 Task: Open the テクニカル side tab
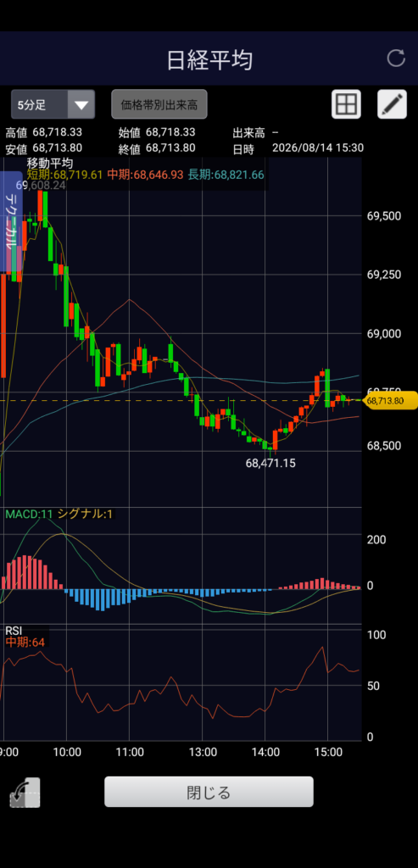tap(11, 221)
